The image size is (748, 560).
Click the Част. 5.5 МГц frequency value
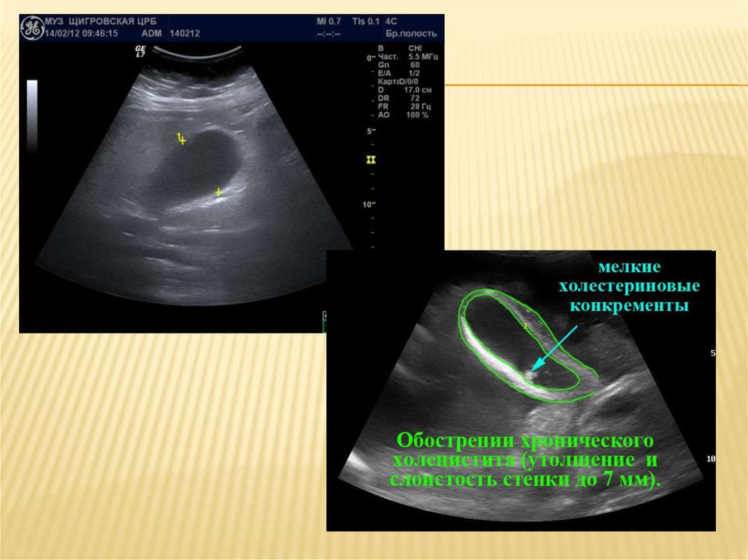[408, 57]
